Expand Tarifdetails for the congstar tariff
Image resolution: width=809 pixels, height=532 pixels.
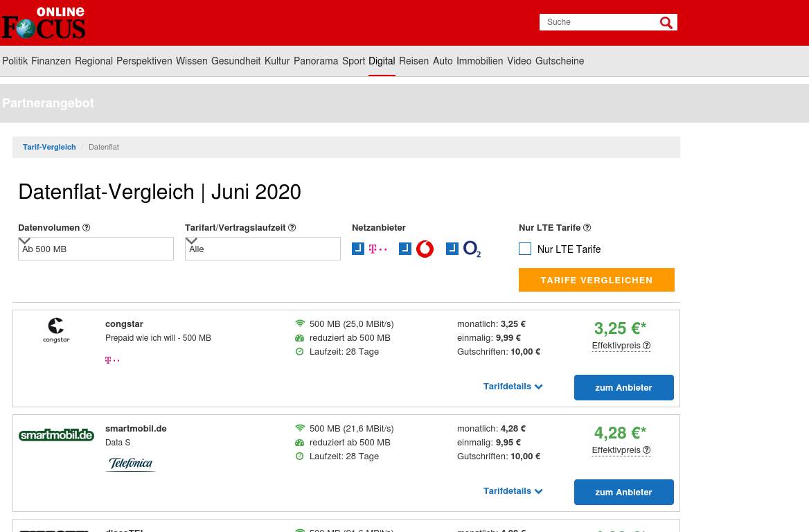click(513, 387)
